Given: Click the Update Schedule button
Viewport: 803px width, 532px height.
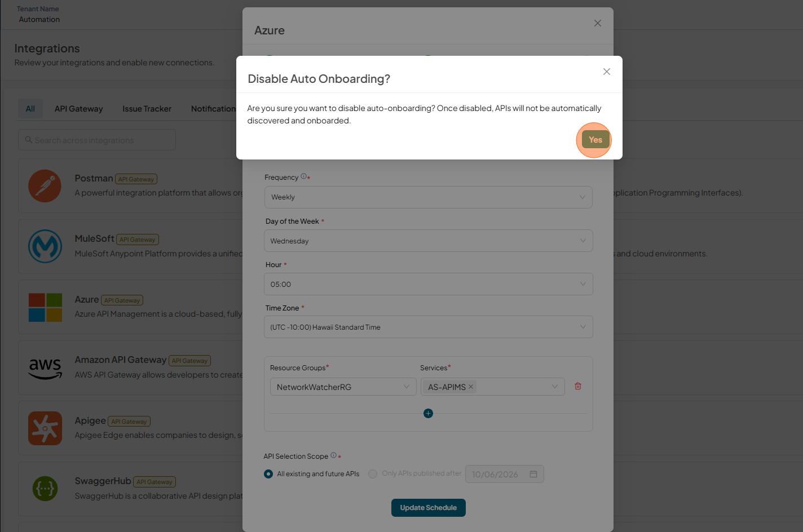Looking at the screenshot, I should 428,508.
